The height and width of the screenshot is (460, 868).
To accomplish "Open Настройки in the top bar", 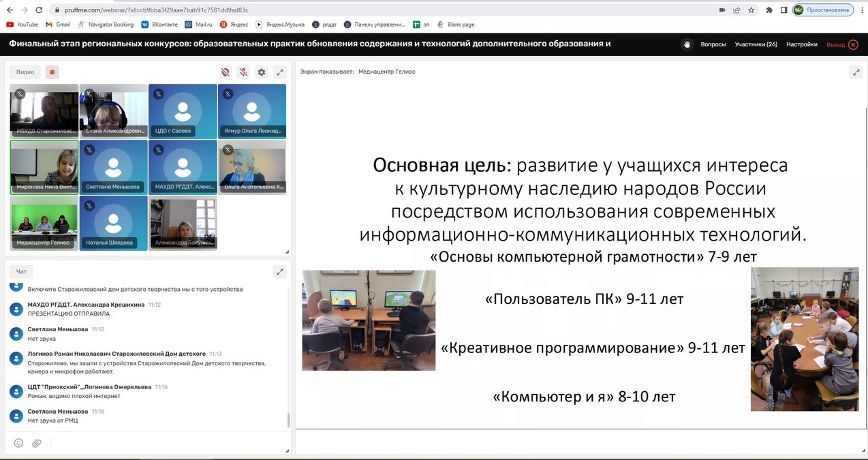I will click(801, 44).
